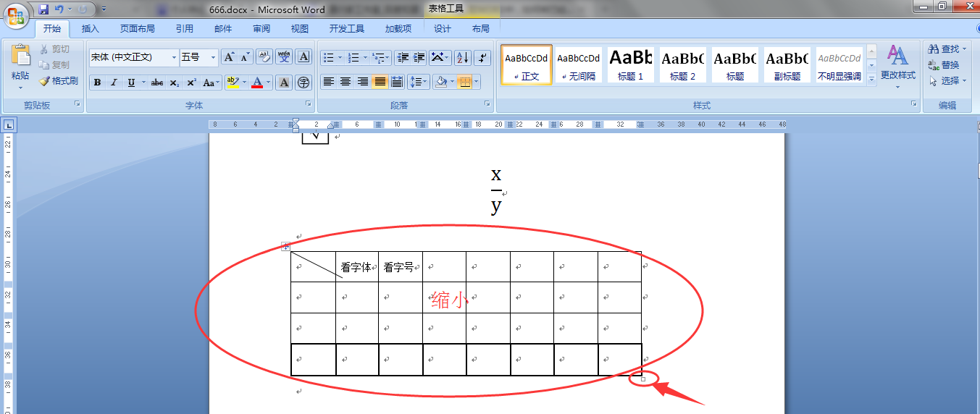
Task: Open the 设计 table tools tab
Action: point(442,29)
